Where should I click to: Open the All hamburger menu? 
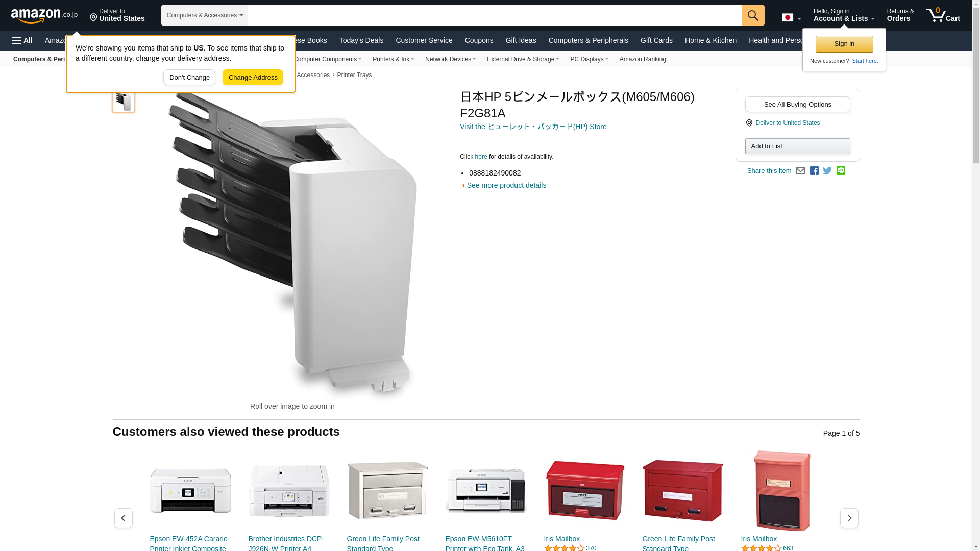(22, 40)
